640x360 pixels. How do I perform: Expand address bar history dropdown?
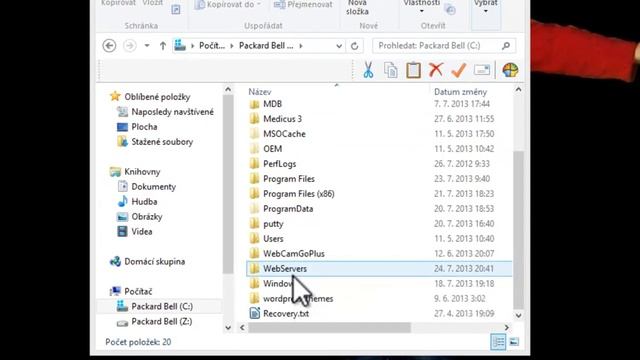pos(339,46)
